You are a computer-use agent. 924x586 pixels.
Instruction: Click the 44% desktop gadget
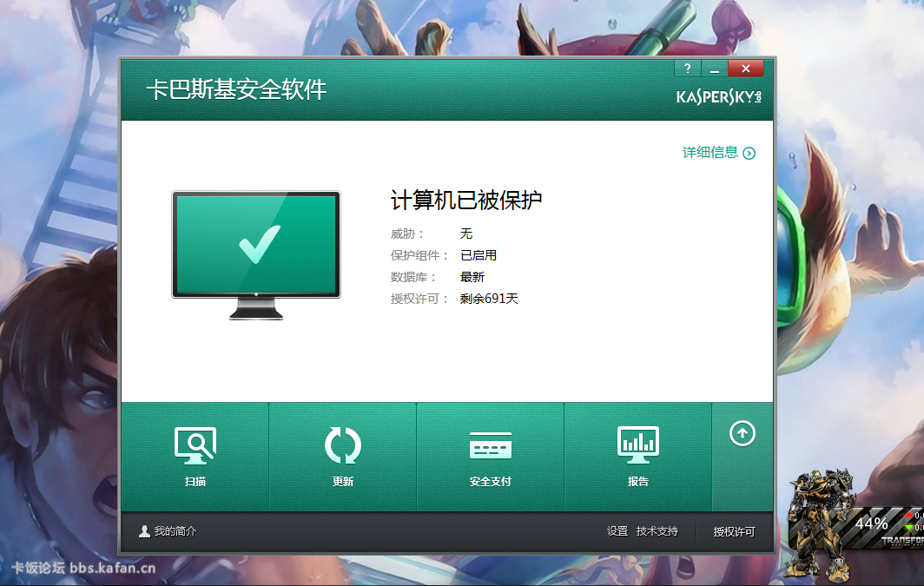click(856, 526)
